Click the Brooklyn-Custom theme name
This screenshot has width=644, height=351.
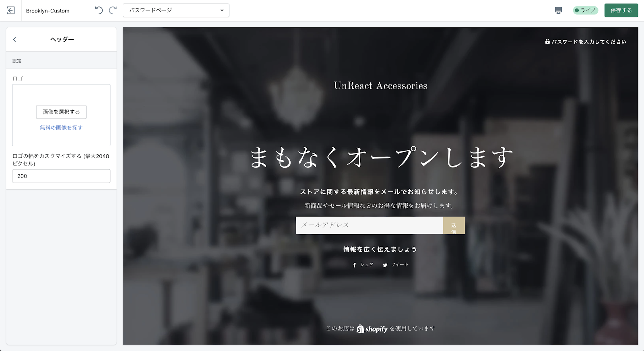point(47,11)
